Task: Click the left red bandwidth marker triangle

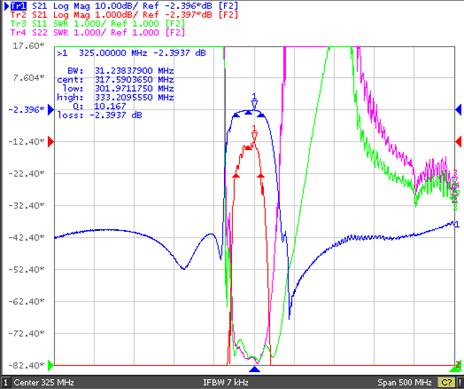Action: 236,175
